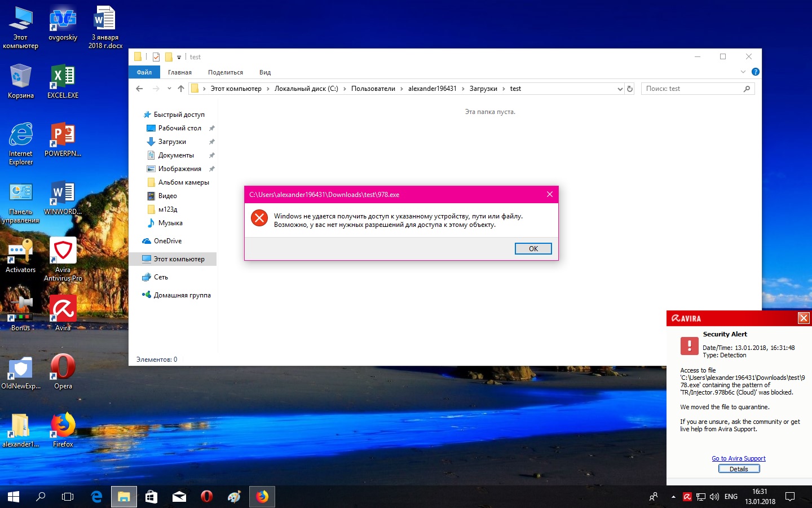
Task: Open the Avira tray icon
Action: (687, 497)
